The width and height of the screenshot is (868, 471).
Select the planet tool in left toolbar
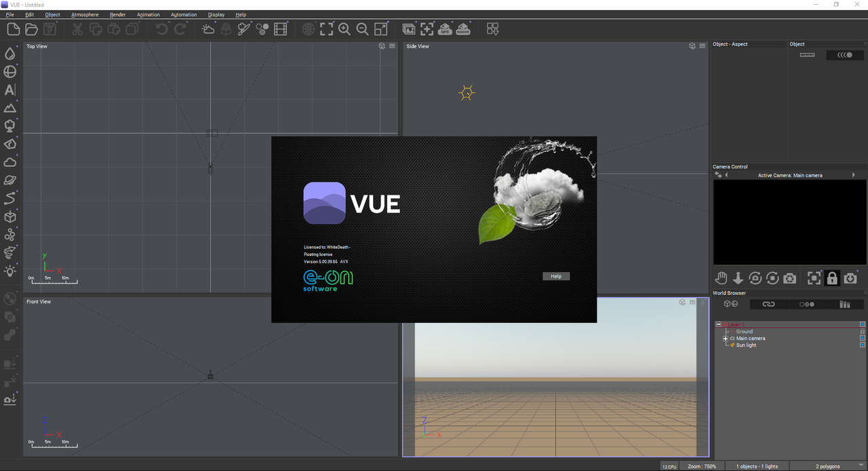coord(10,180)
